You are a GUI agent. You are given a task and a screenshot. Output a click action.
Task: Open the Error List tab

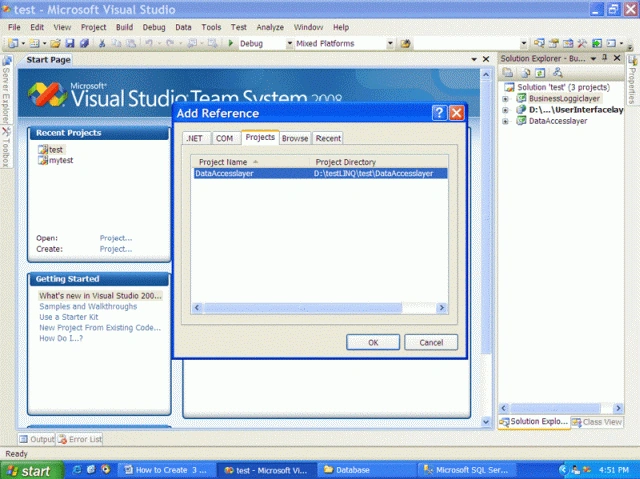[80, 439]
